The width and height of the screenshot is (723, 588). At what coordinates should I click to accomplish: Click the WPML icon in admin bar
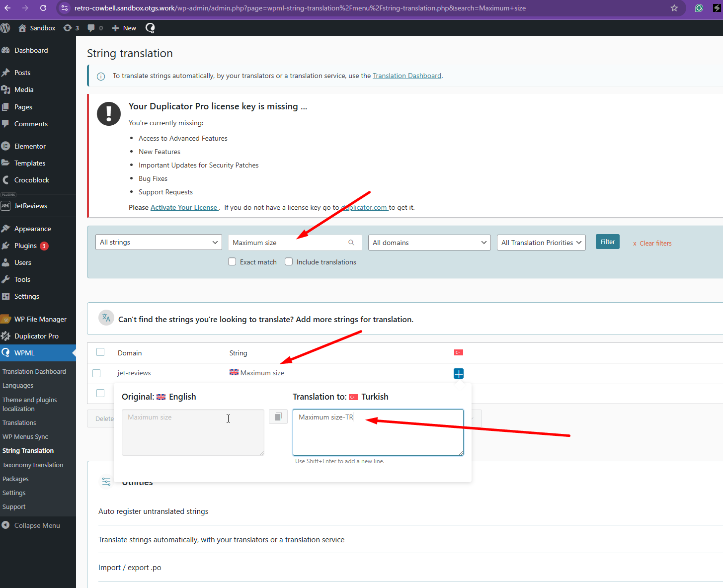(150, 28)
